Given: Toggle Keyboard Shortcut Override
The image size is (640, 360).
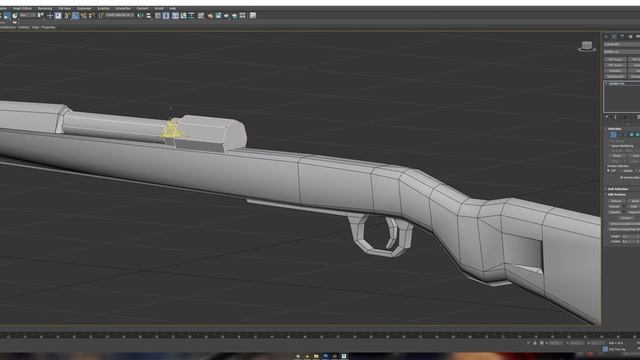Looking at the screenshot, I should click(x=58, y=16).
